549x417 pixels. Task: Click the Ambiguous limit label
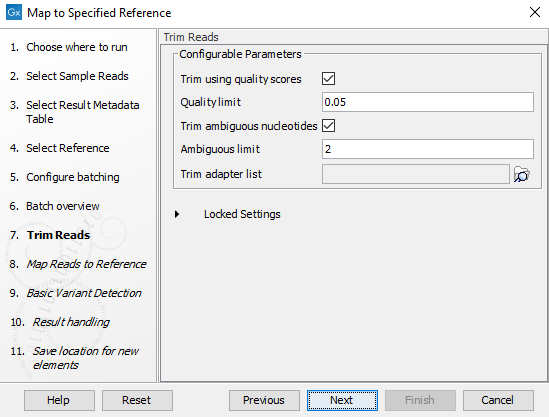[x=220, y=149]
